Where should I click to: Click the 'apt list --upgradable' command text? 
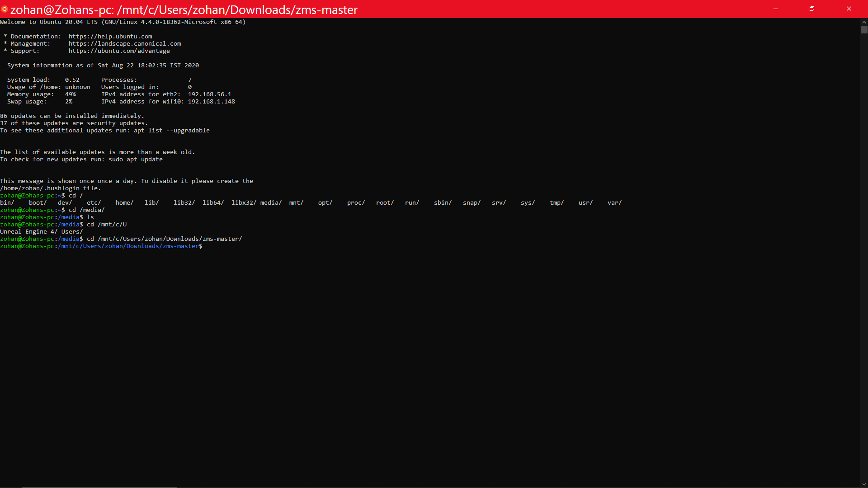coord(172,131)
